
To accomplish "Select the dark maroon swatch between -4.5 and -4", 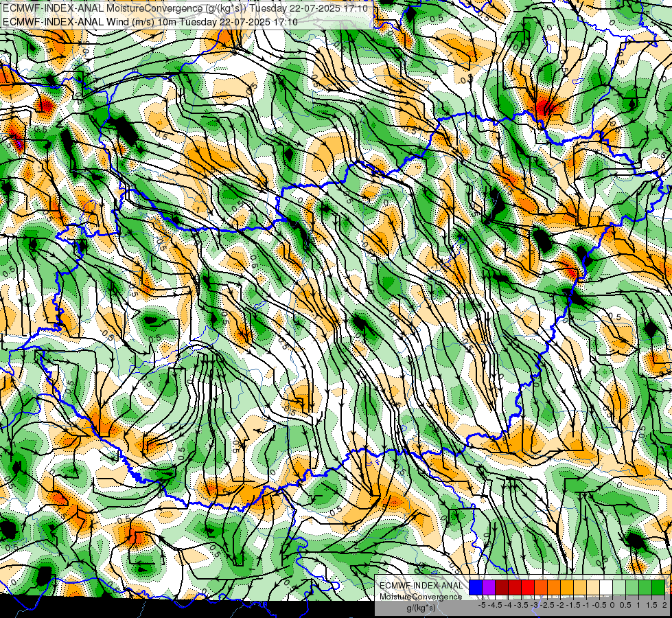I will pyautogui.click(x=502, y=588).
